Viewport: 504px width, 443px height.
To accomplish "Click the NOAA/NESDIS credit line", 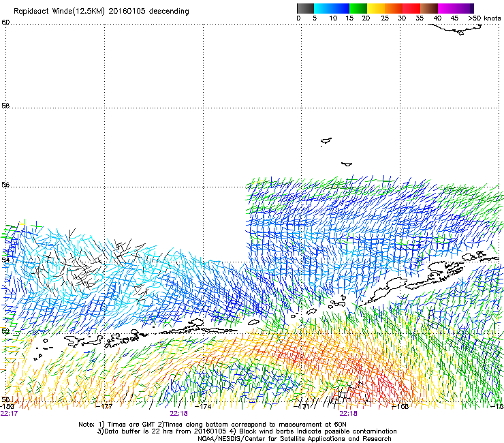I will coord(294,439).
